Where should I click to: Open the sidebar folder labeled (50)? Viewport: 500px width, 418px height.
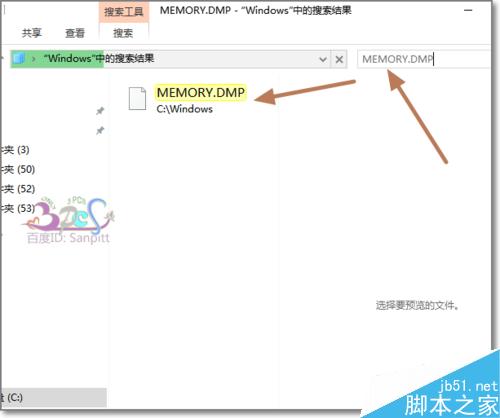tap(18, 169)
